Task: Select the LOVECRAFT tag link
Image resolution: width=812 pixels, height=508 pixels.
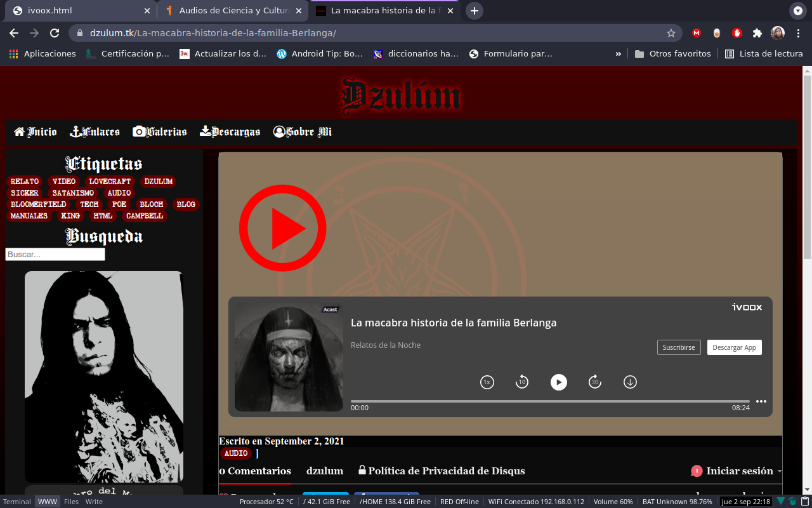Action: (x=110, y=181)
